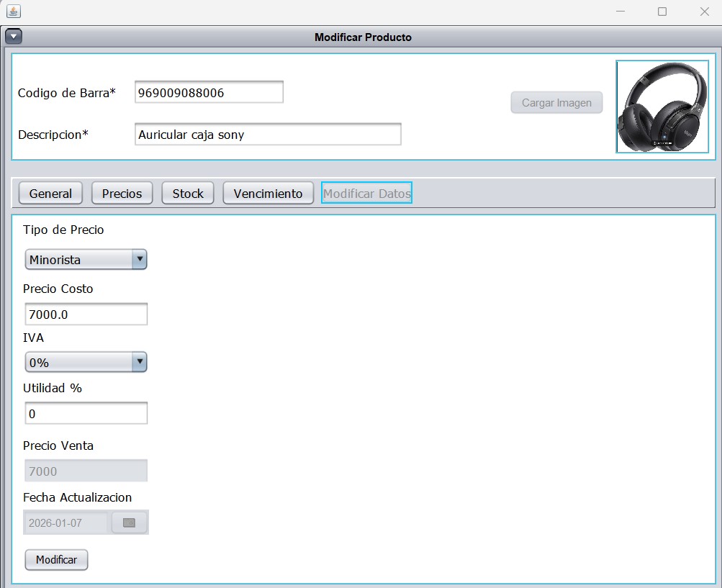Click the Java app icon in title bar

pyautogui.click(x=14, y=12)
